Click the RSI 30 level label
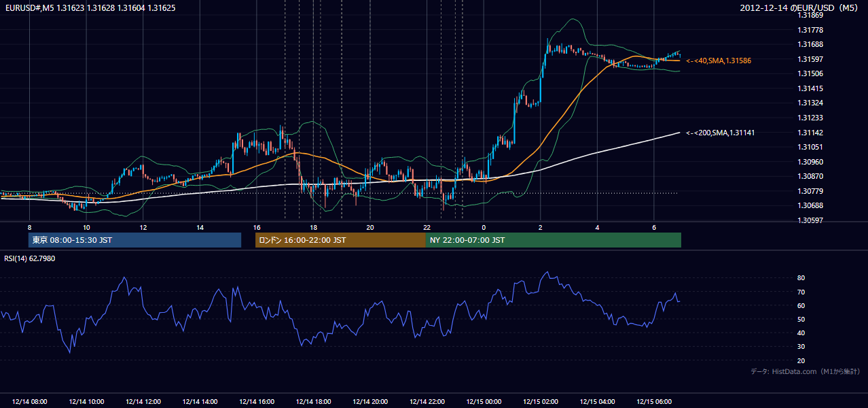The height and width of the screenshot is (408, 868). point(801,347)
